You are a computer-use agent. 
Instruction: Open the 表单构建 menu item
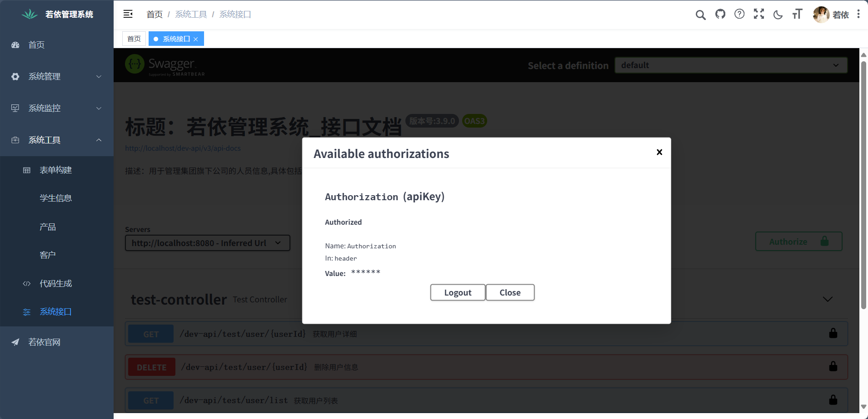[57, 170]
